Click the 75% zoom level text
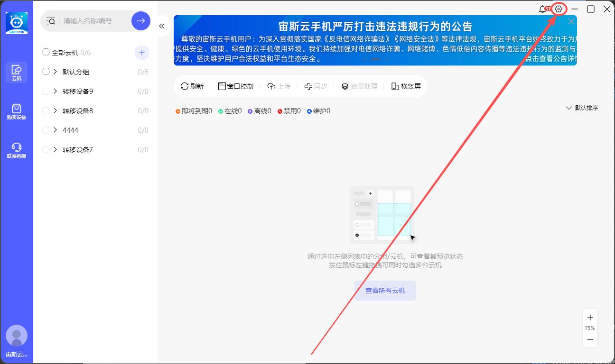 tap(590, 328)
